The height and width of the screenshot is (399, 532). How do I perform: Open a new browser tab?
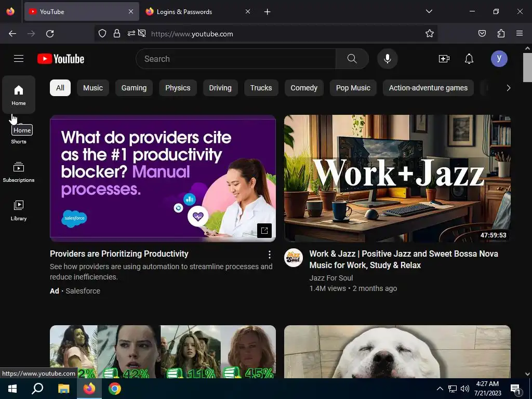coord(268,12)
